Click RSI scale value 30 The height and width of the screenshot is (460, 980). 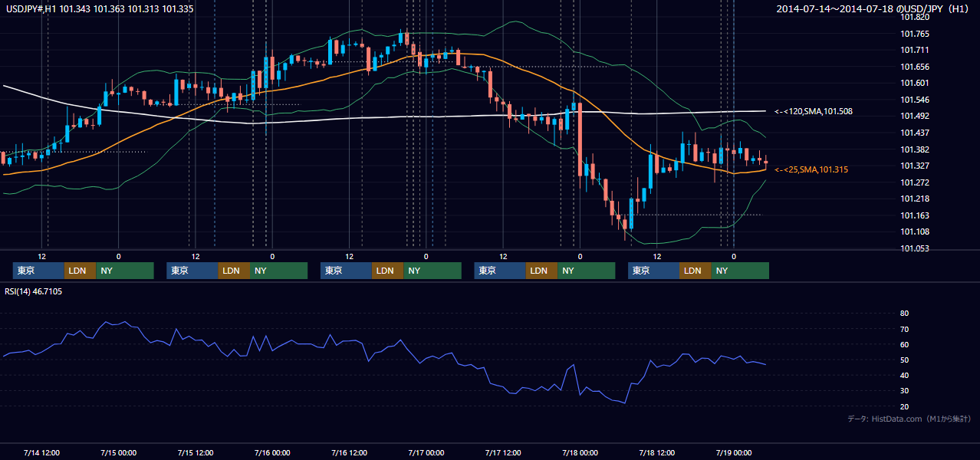pyautogui.click(x=905, y=391)
